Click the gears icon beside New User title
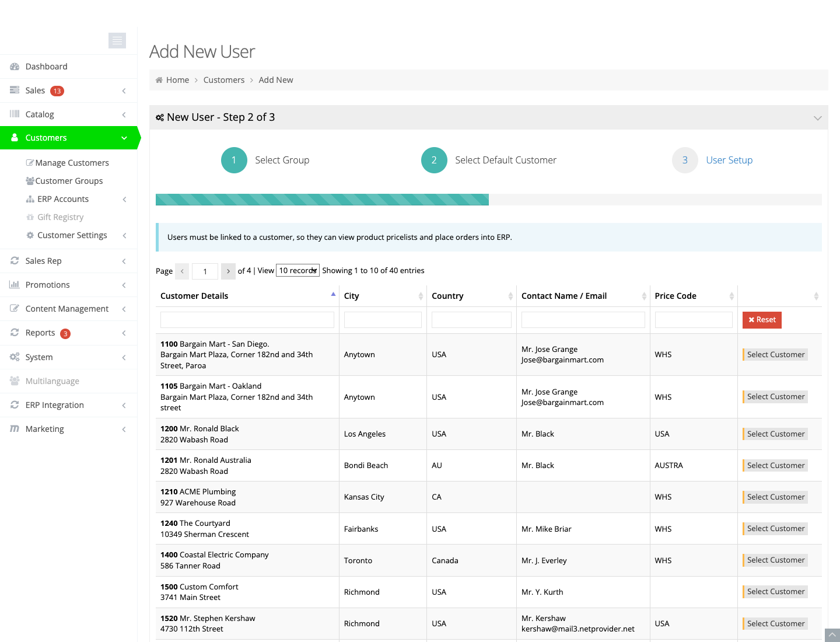Viewport: 840px width, 642px height. [x=160, y=117]
